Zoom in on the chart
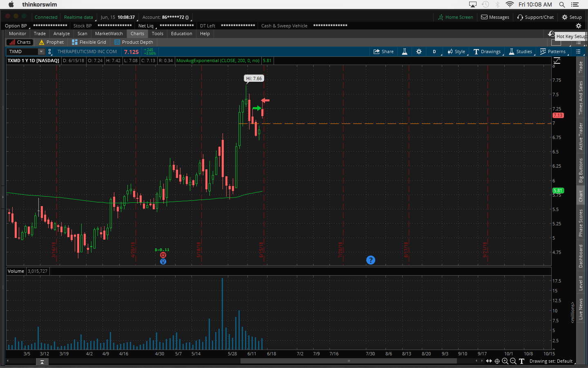 (x=505, y=361)
